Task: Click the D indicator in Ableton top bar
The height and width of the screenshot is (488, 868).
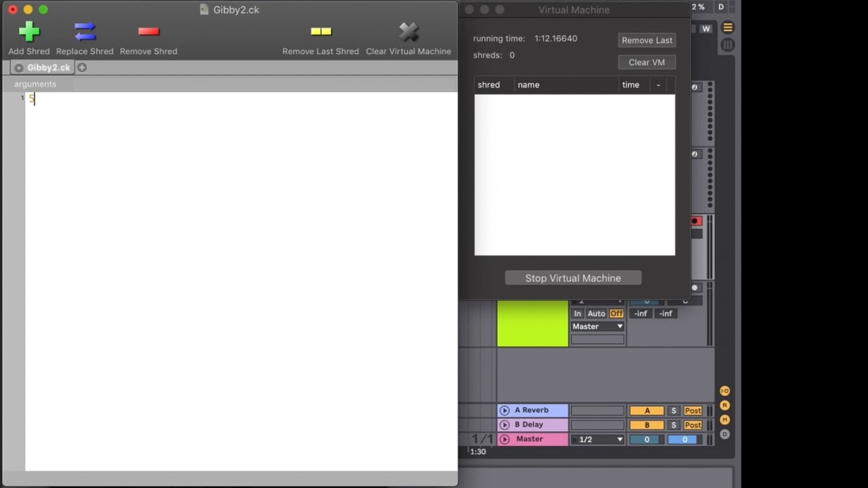Action: point(721,7)
